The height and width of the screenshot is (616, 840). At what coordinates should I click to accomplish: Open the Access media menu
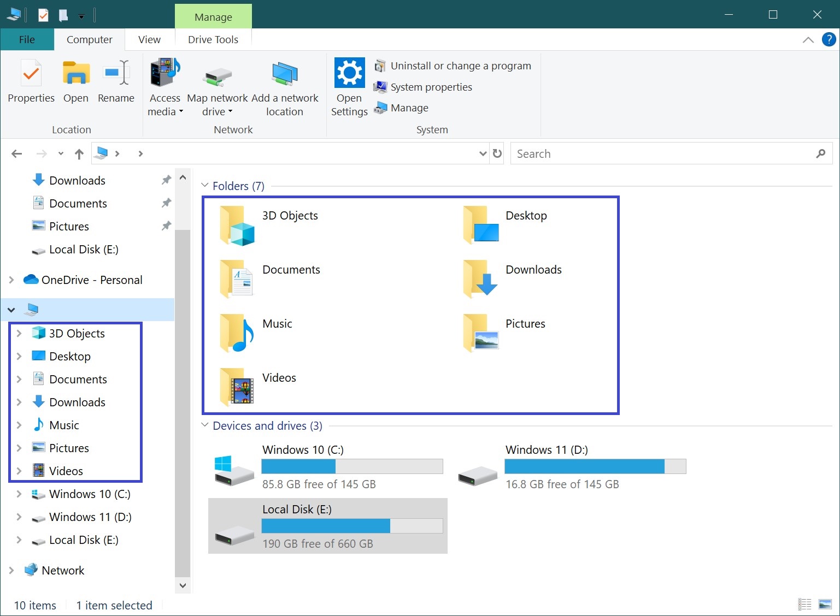coord(165,104)
